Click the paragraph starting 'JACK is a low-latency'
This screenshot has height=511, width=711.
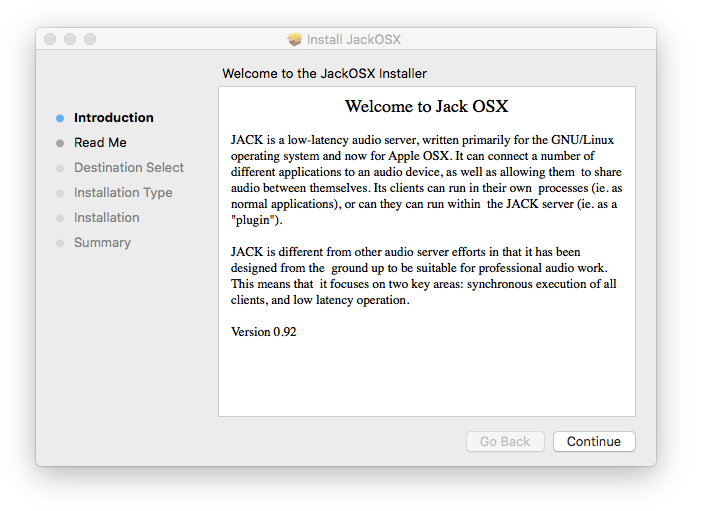(426, 180)
